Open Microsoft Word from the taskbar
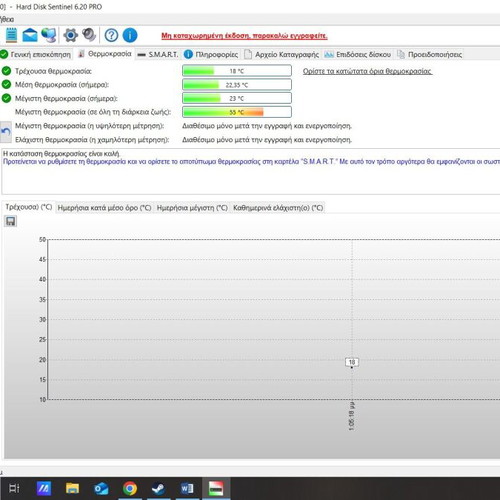Viewport: 500px width, 500px height. pyautogui.click(x=187, y=489)
